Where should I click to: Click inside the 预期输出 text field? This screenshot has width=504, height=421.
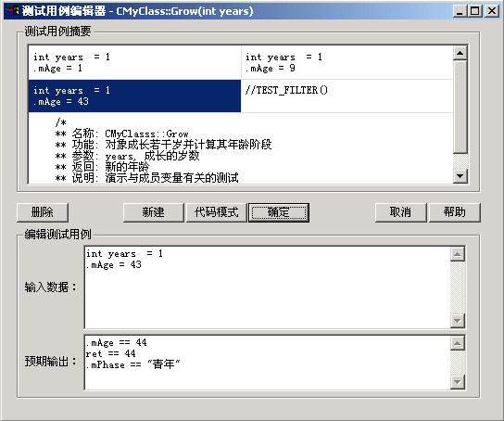[268, 363]
